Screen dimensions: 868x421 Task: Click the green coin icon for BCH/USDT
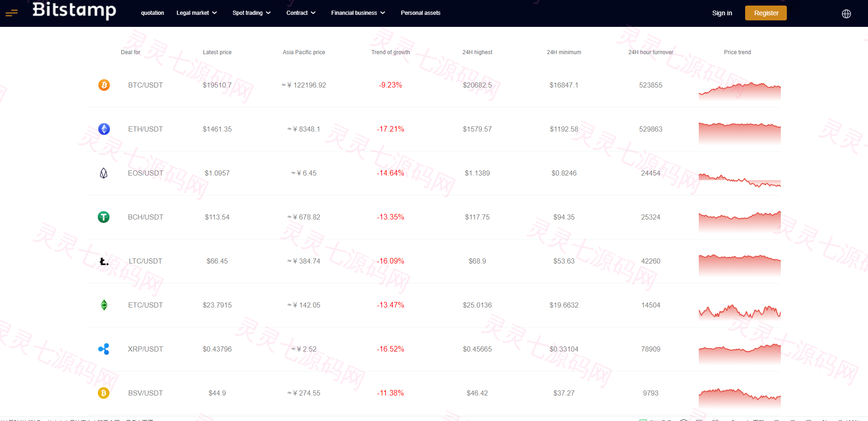coord(104,217)
